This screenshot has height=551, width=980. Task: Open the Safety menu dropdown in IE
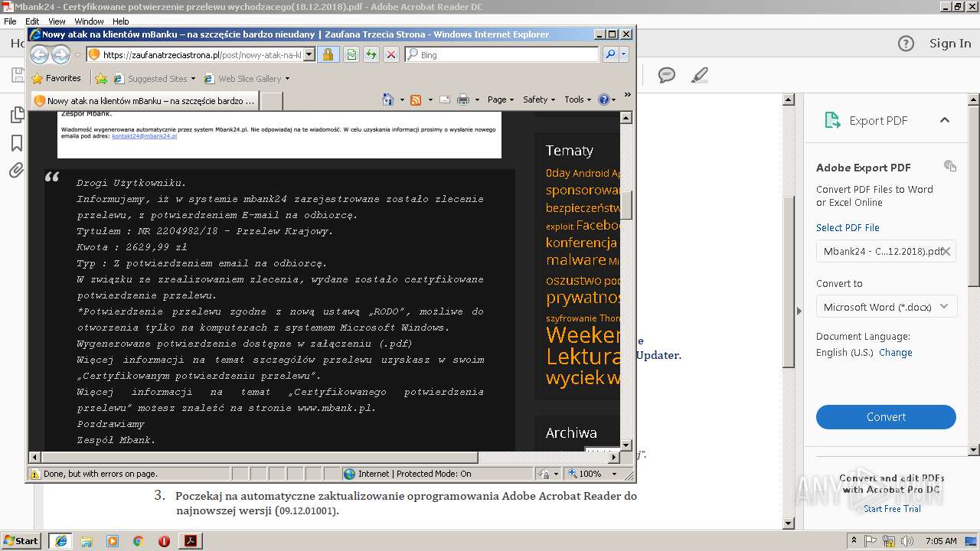click(x=539, y=99)
